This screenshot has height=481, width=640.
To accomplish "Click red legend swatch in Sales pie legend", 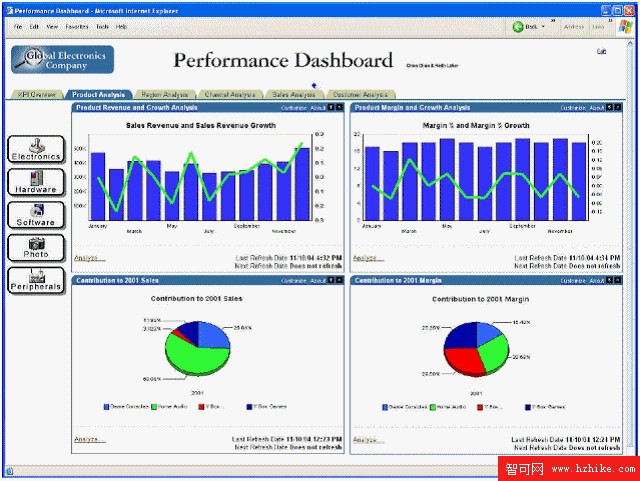I will point(201,407).
